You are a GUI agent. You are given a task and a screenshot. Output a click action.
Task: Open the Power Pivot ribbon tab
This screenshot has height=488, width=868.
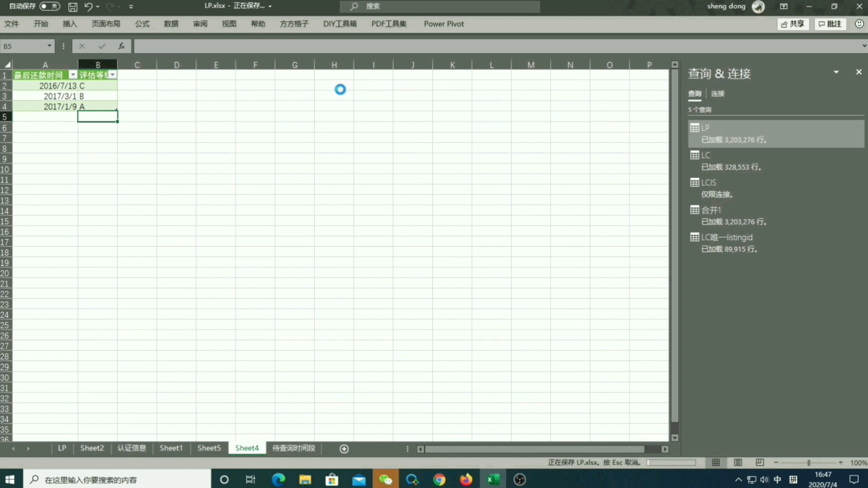[443, 24]
